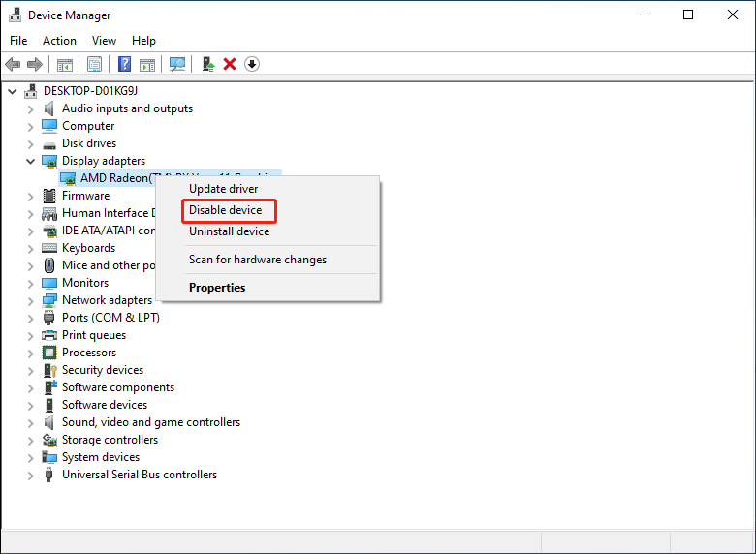Click the Software devices label
Viewport: 756px width, 554px height.
pyautogui.click(x=105, y=405)
